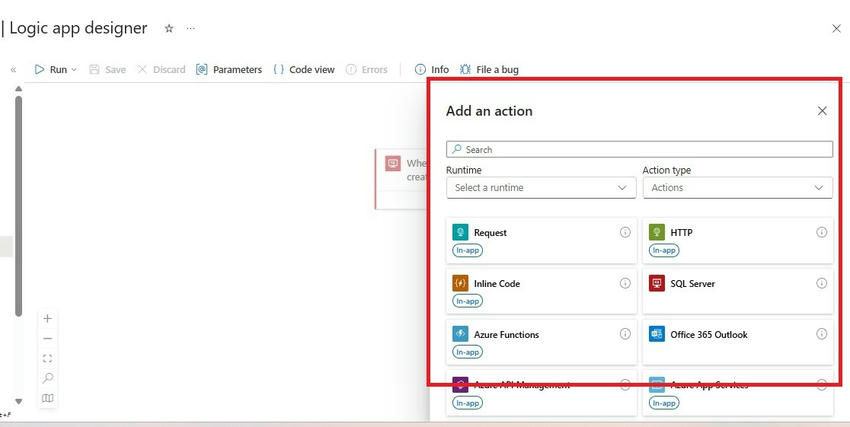The width and height of the screenshot is (850, 427).
Task: Click the Discard toolbar button
Action: (x=161, y=69)
